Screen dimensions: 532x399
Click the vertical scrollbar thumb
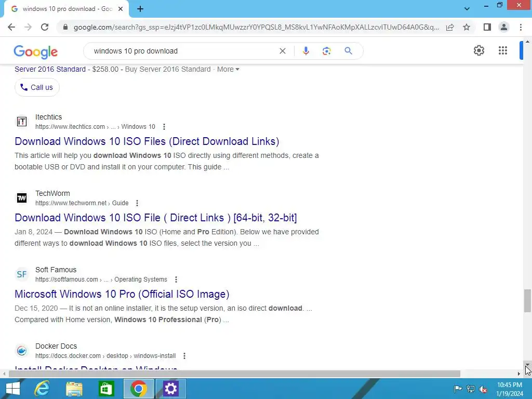527,301
